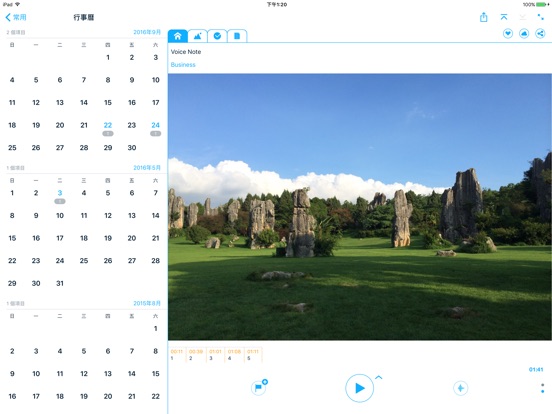Toggle the heart favorite icon
The image size is (552, 414).
(508, 34)
